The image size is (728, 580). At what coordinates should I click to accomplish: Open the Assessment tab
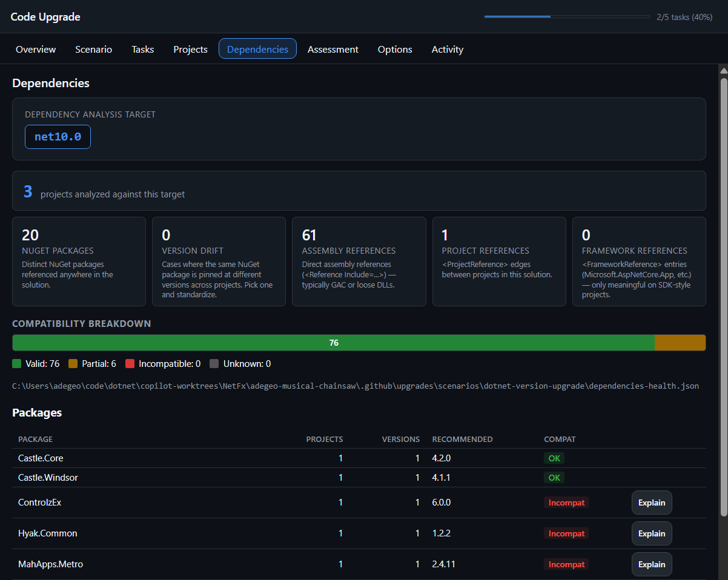[333, 50]
